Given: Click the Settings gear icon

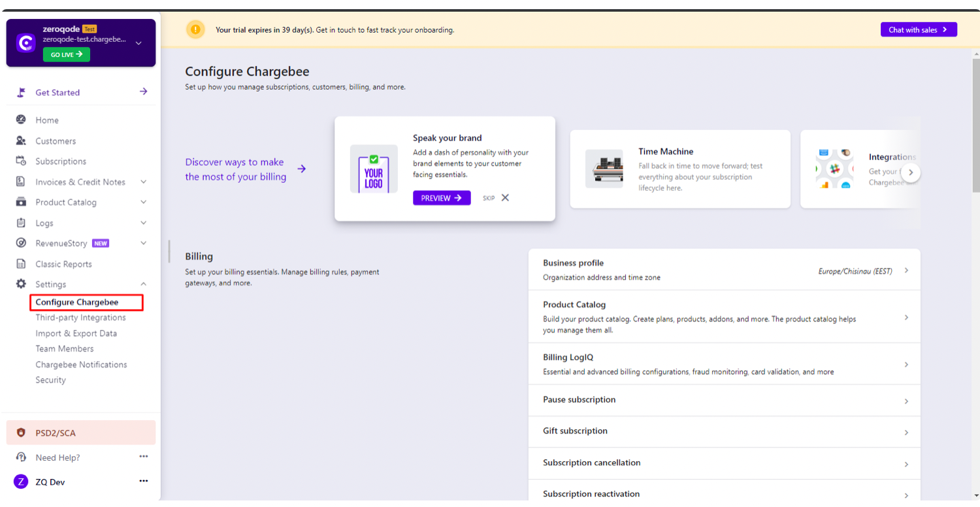Looking at the screenshot, I should point(21,284).
